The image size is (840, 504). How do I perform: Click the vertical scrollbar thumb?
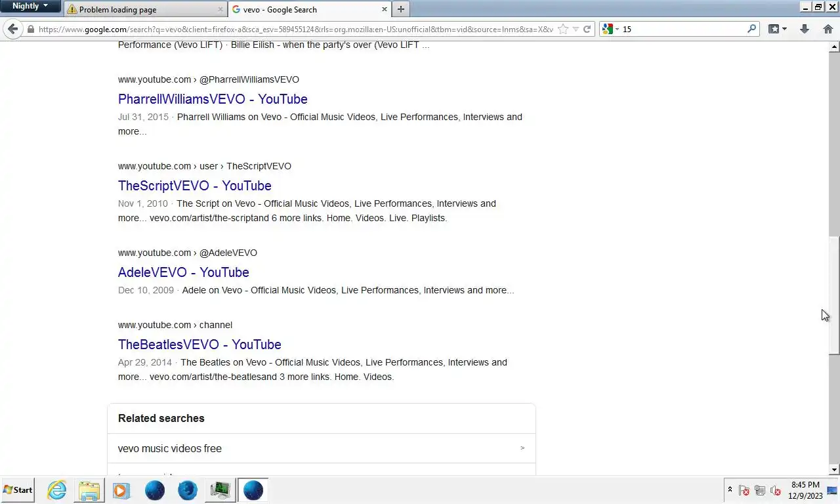(x=834, y=295)
